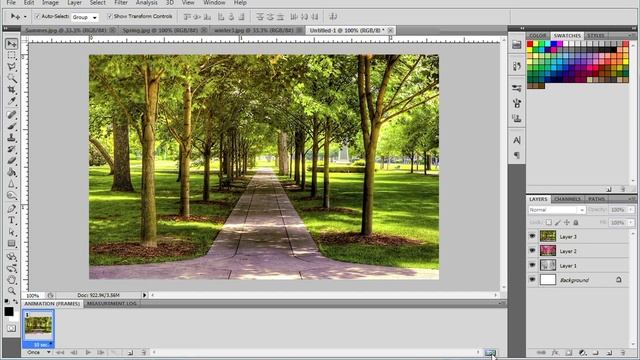Hide Background layer with eye icon
The image size is (640, 360).
(532, 280)
